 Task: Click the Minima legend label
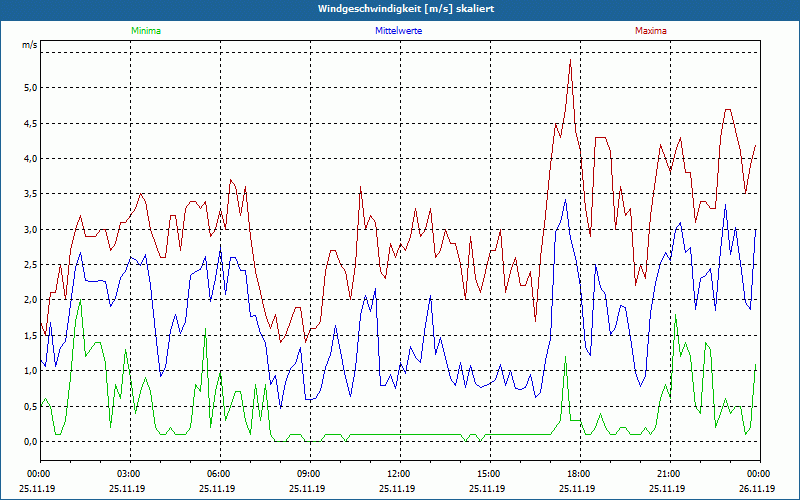(x=146, y=31)
